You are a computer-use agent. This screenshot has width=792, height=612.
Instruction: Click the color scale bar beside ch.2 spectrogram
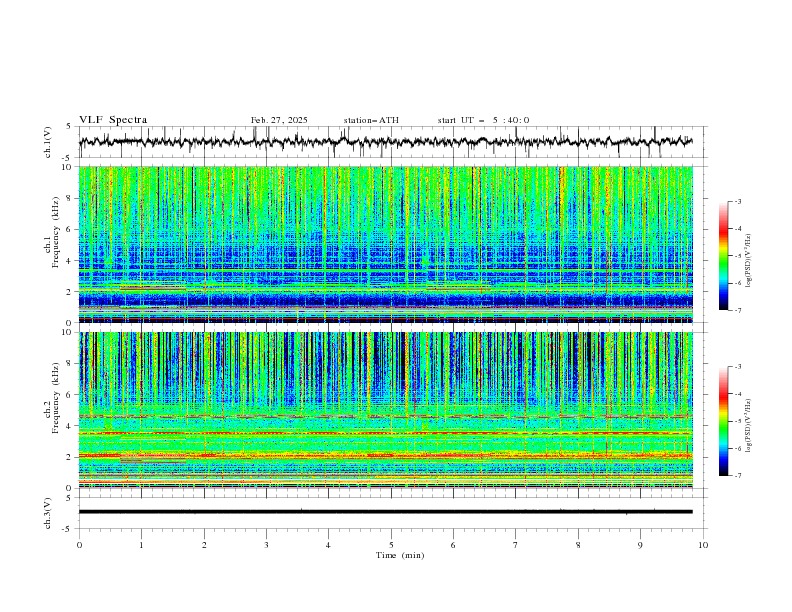tap(723, 421)
